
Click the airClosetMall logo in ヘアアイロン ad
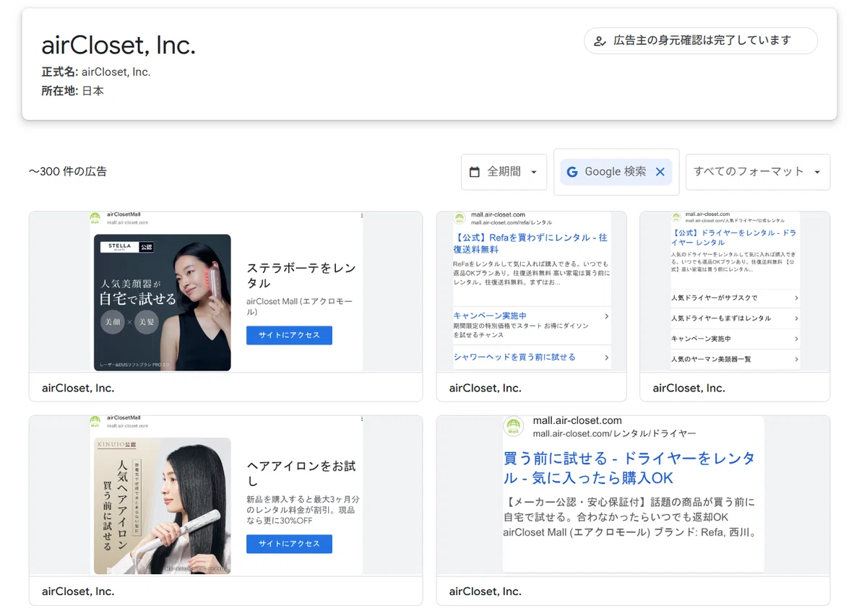[95, 421]
